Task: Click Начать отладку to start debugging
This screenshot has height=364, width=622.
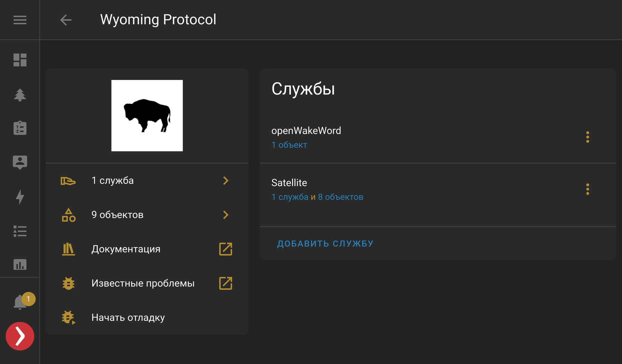Action: pyautogui.click(x=147, y=317)
